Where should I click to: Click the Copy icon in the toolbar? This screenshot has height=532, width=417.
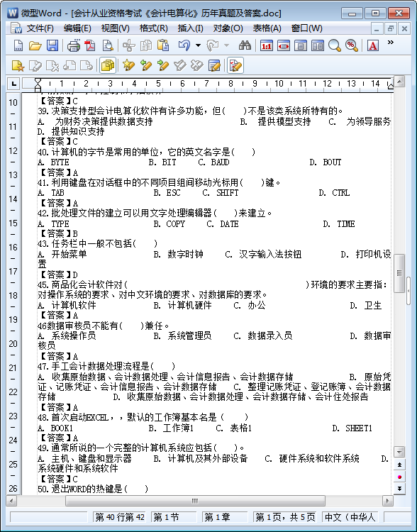click(x=146, y=45)
